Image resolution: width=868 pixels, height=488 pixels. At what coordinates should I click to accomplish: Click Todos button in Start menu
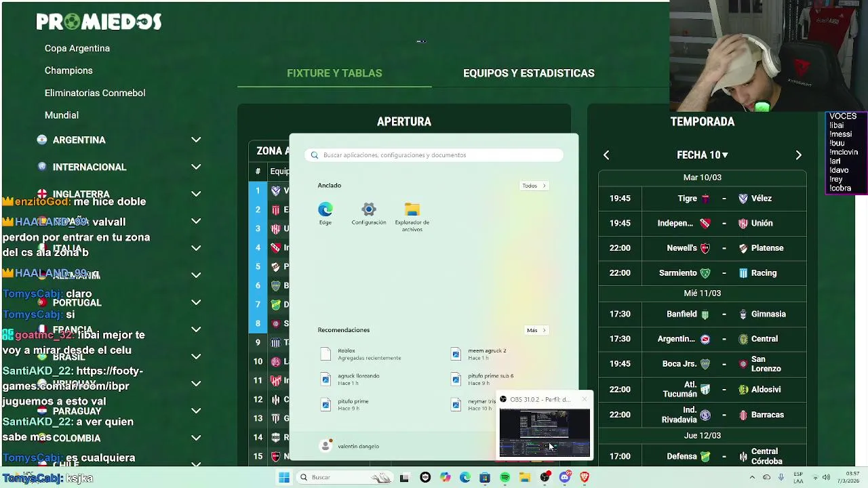click(534, 186)
